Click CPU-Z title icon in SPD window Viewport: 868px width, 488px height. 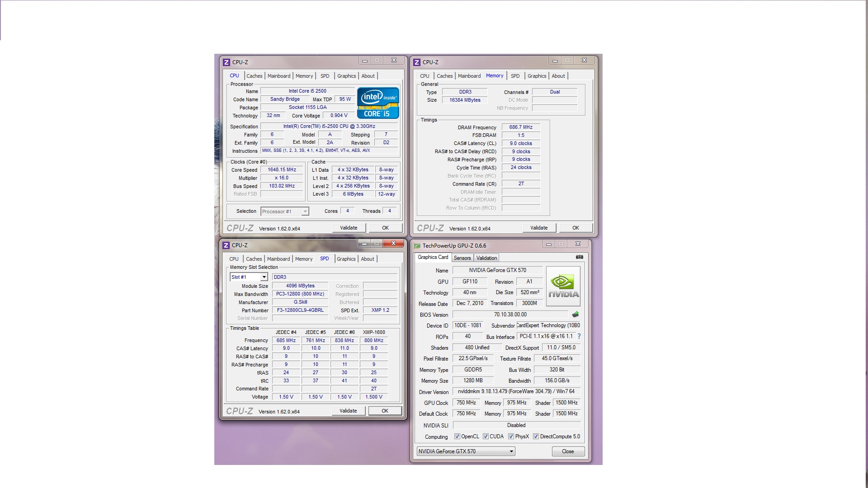pyautogui.click(x=226, y=245)
